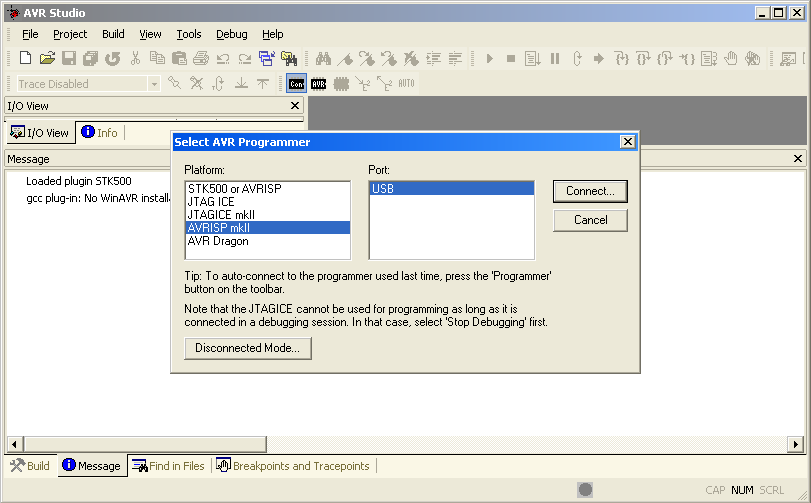Viewport: 811px width, 503px height.
Task: Click the AUTO toolbar icon
Action: [x=407, y=83]
